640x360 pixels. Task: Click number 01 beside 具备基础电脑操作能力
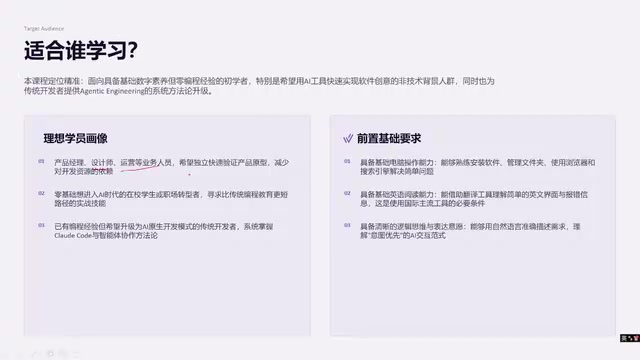(x=347, y=161)
